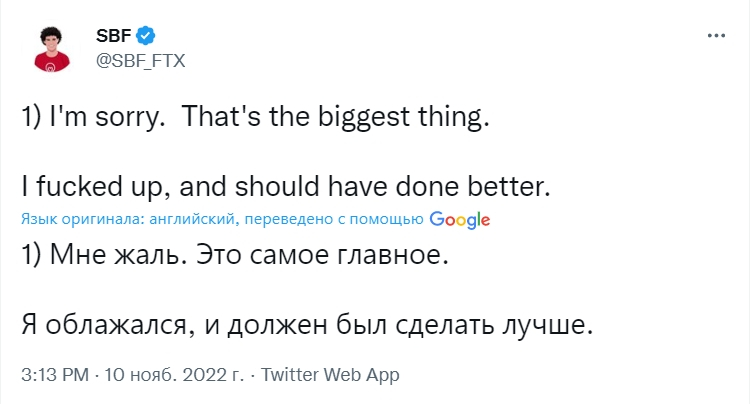Click the phrase "1) I'm sorry."
This screenshot has height=404, width=750.
(88, 118)
